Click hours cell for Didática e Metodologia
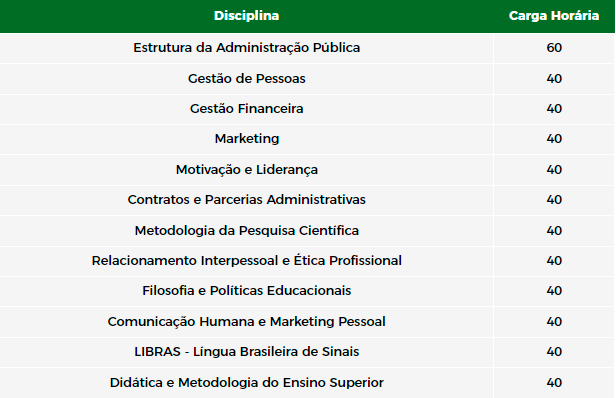This screenshot has width=616, height=398. click(554, 383)
